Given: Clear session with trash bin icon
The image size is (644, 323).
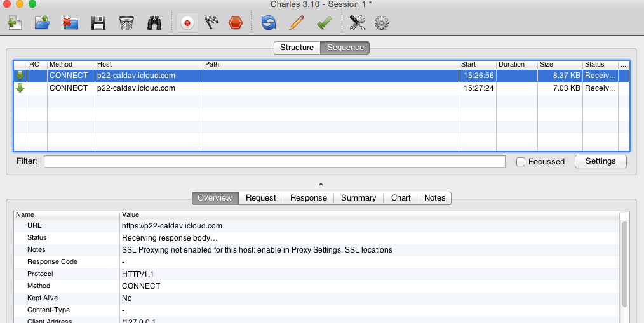Looking at the screenshot, I should tap(126, 23).
